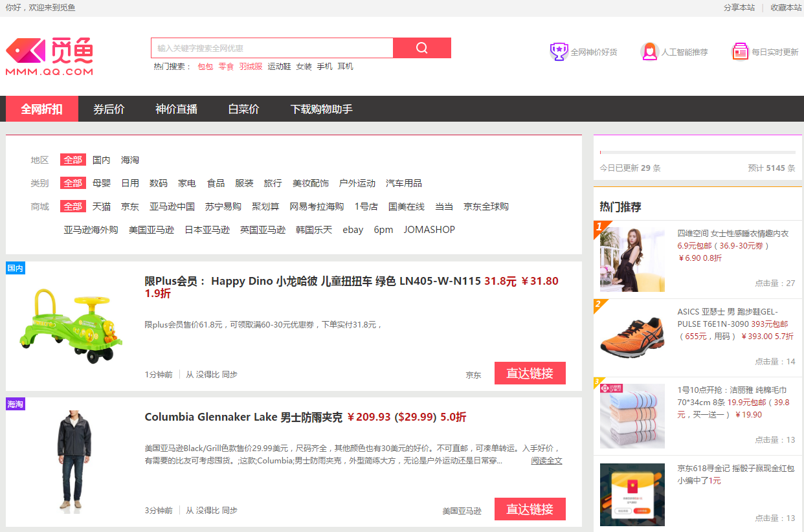Filter category by 母婴
Screen dimensions: 804x532
tap(102, 183)
